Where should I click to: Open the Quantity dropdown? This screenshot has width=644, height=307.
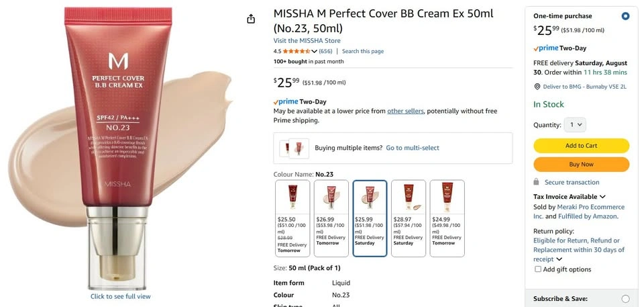click(x=576, y=125)
